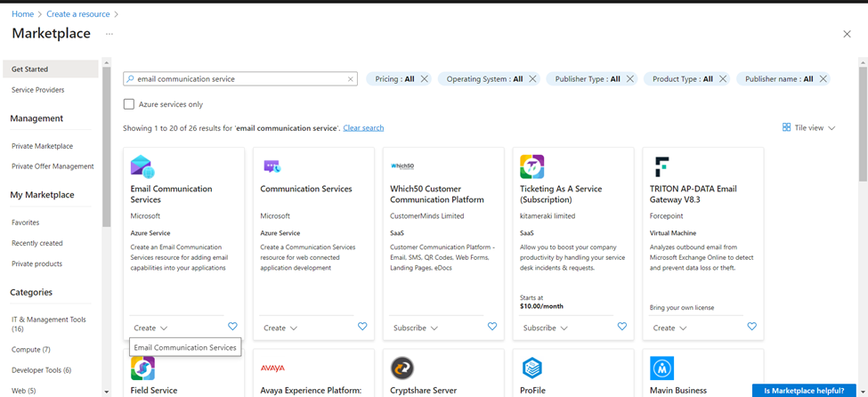Open the Cryptshare Server icon
Screen dimensions: 868x397
click(x=402, y=368)
